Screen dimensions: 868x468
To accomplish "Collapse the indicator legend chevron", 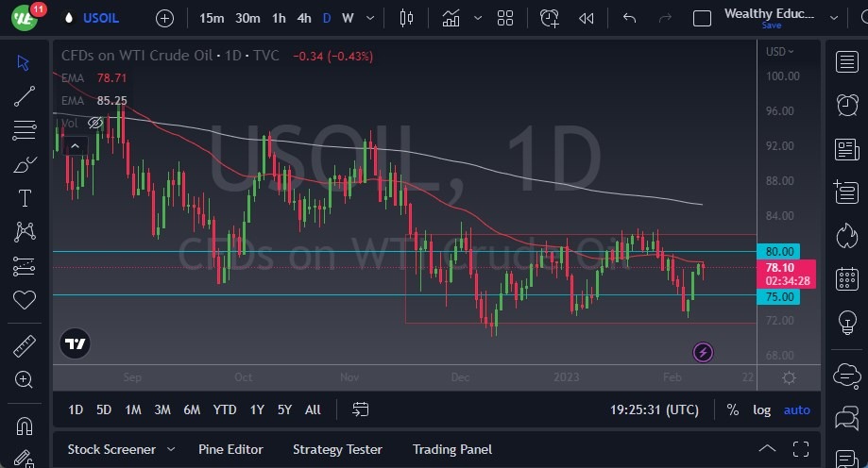I will (x=74, y=145).
